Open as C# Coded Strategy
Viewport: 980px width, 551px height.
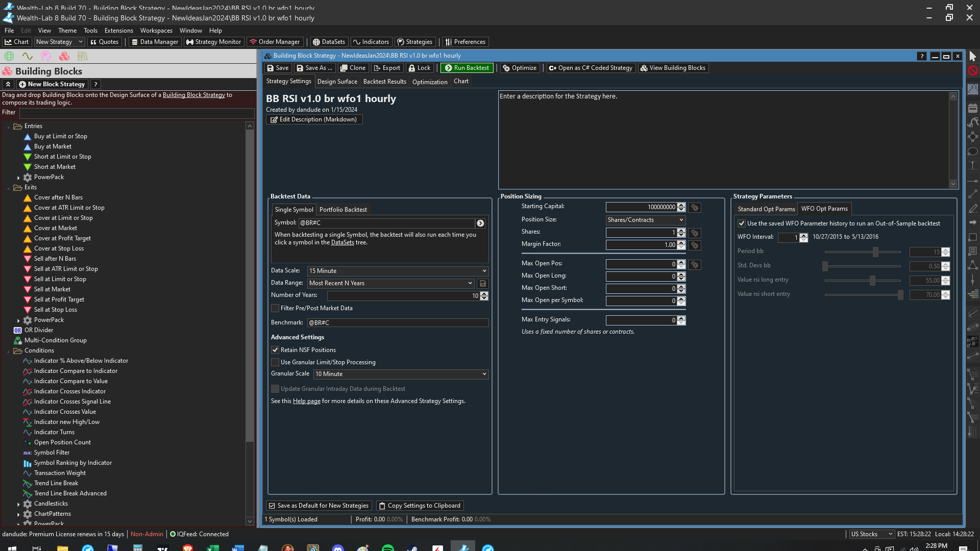(x=591, y=68)
